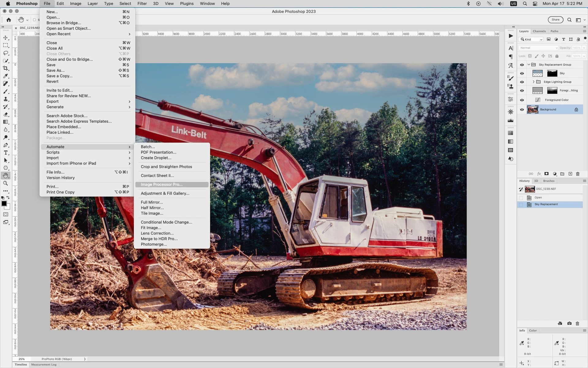Image resolution: width=588 pixels, height=368 pixels.
Task: Click the Add layer mask icon
Action: 546,174
